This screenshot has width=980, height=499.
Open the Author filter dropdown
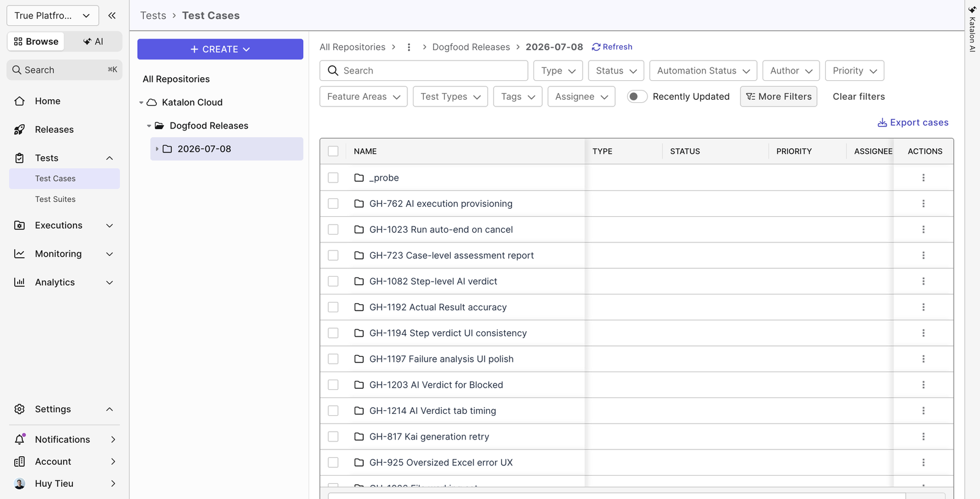click(x=791, y=70)
